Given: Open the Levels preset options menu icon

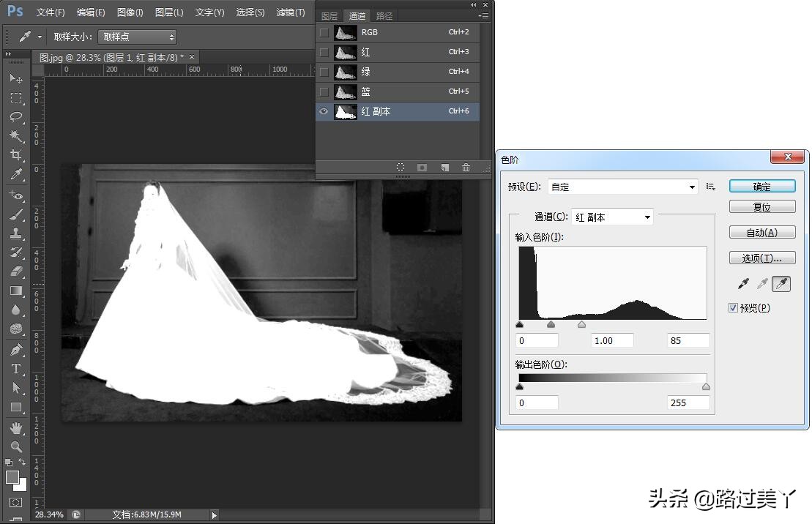Looking at the screenshot, I should [x=711, y=187].
